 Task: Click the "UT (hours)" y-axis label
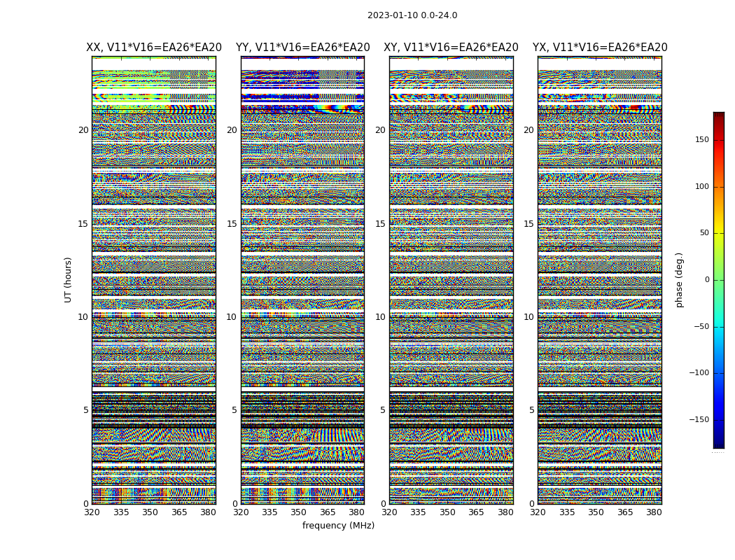tap(68, 279)
